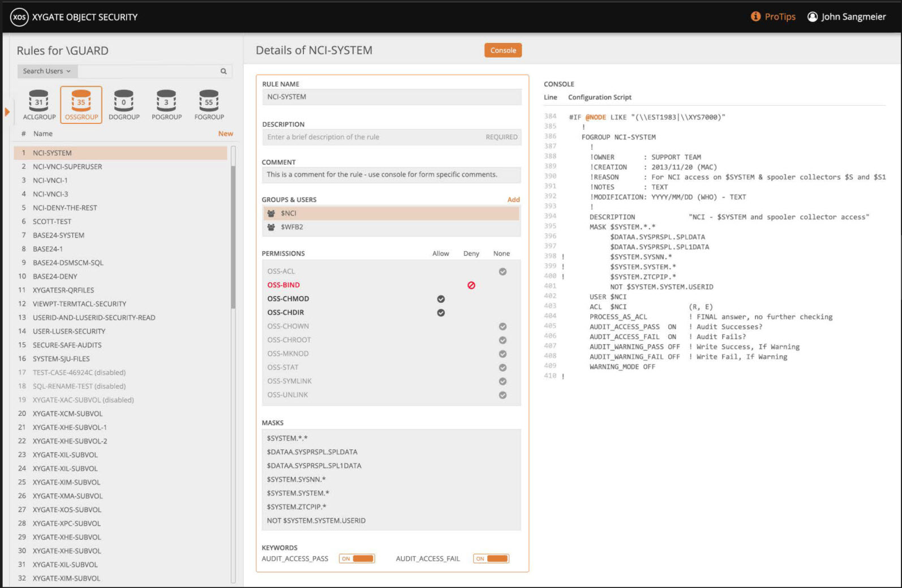The height and width of the screenshot is (588, 902).
Task: Select the NCI-SYSTEM rule row
Action: 121,153
